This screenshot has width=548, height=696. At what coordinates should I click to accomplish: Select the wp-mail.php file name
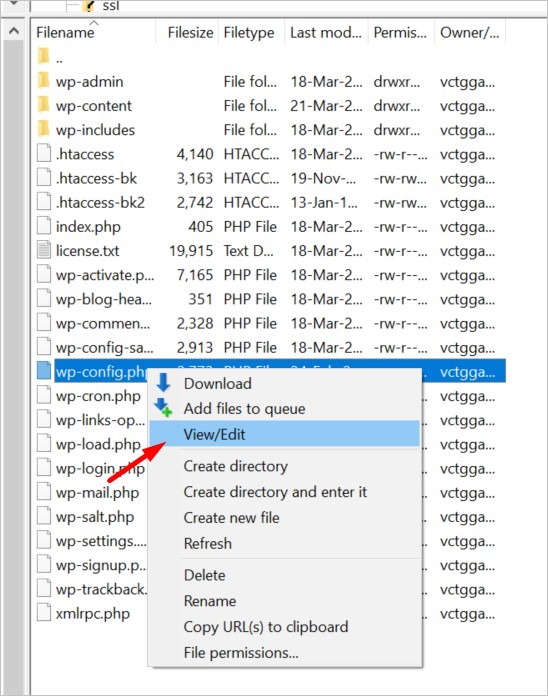97,493
